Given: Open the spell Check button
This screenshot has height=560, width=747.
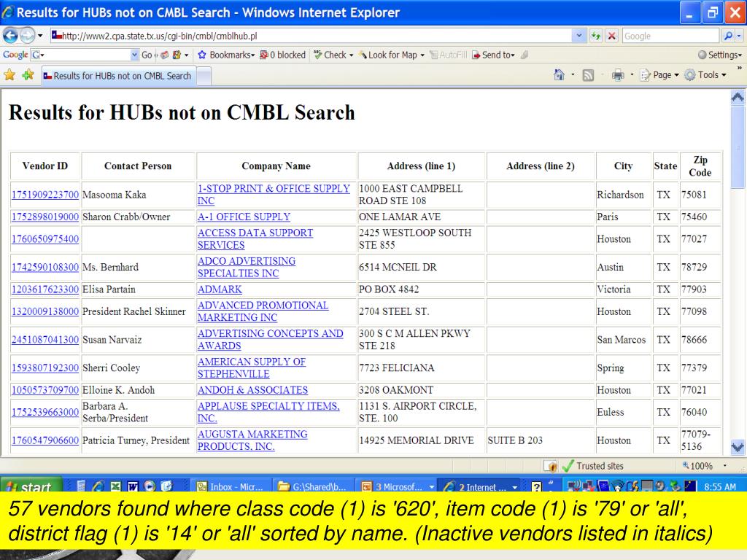Looking at the screenshot, I should (333, 55).
